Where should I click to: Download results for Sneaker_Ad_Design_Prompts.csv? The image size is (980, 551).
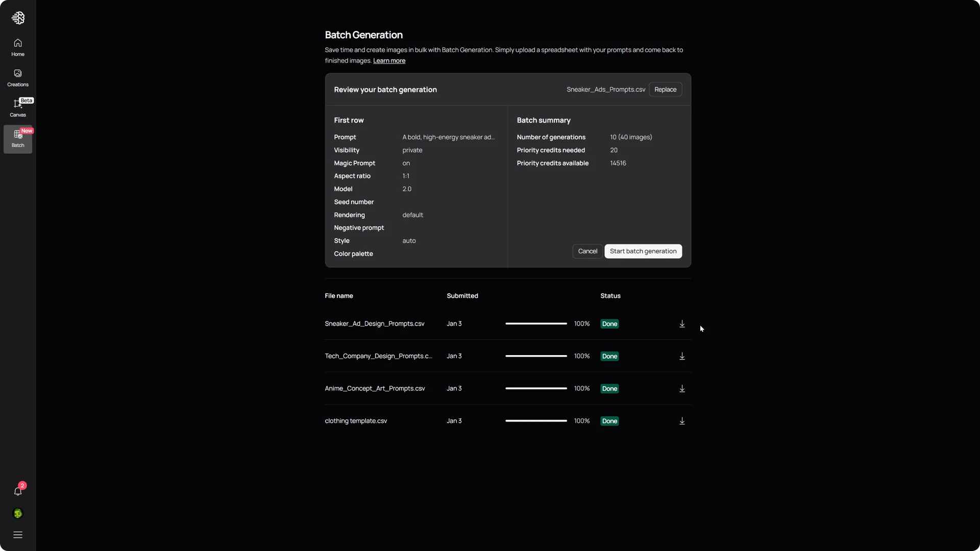pyautogui.click(x=682, y=323)
